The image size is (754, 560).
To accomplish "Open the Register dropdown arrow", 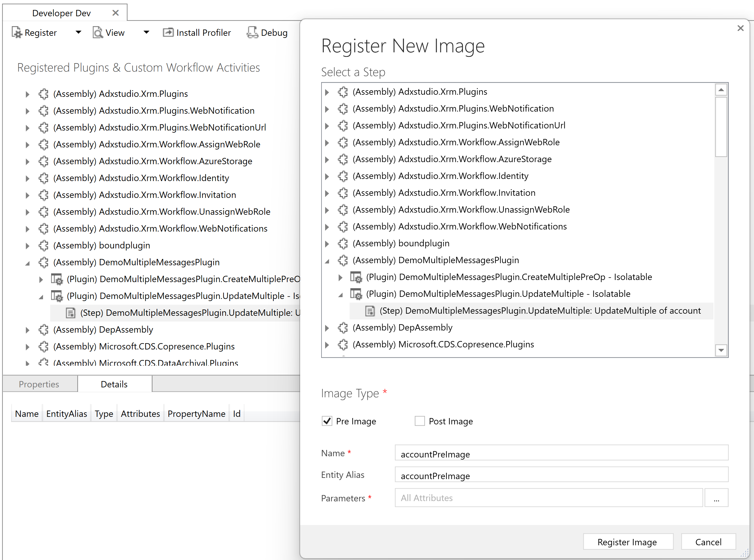I will pyautogui.click(x=78, y=32).
